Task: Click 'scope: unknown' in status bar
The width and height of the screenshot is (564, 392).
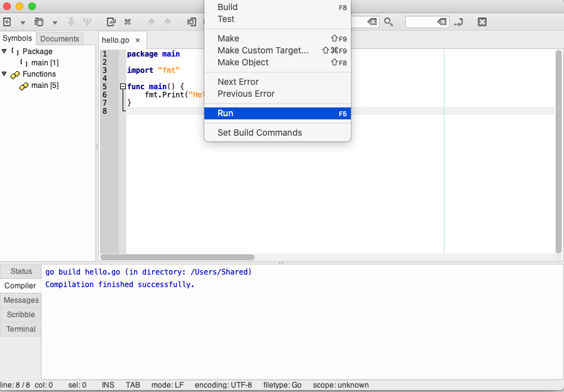Action: coord(341,385)
